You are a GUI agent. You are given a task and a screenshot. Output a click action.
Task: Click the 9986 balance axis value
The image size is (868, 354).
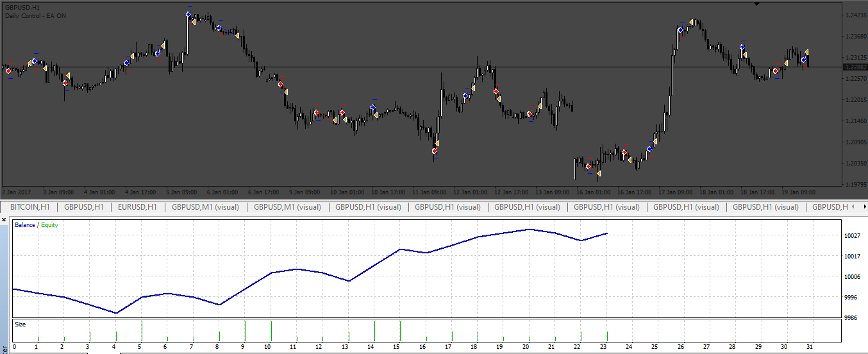tap(851, 318)
